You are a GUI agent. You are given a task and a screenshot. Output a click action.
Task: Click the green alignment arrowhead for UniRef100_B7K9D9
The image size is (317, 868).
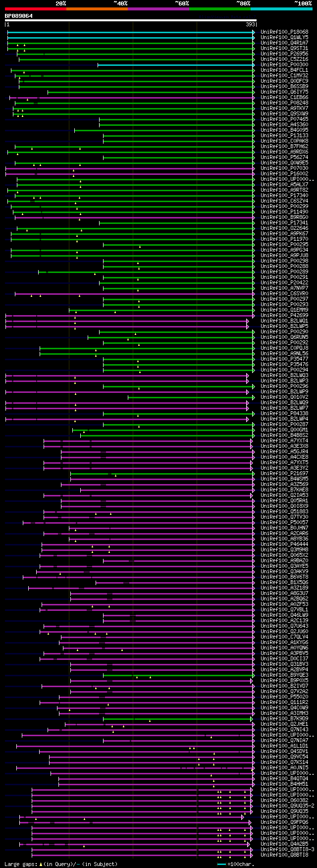tap(251, 718)
